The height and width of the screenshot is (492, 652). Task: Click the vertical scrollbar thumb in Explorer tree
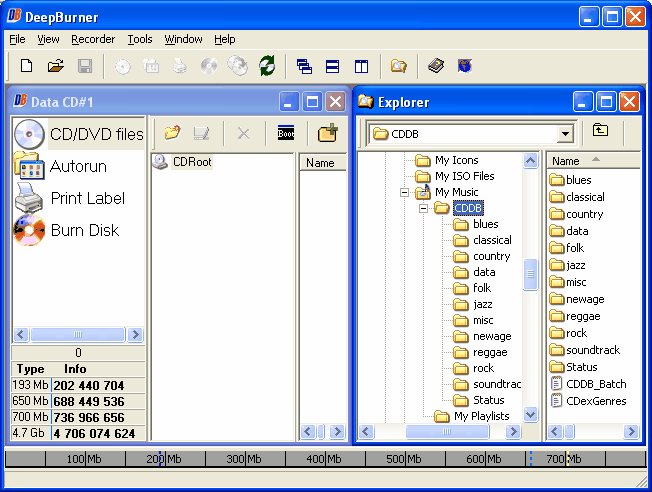pos(531,274)
